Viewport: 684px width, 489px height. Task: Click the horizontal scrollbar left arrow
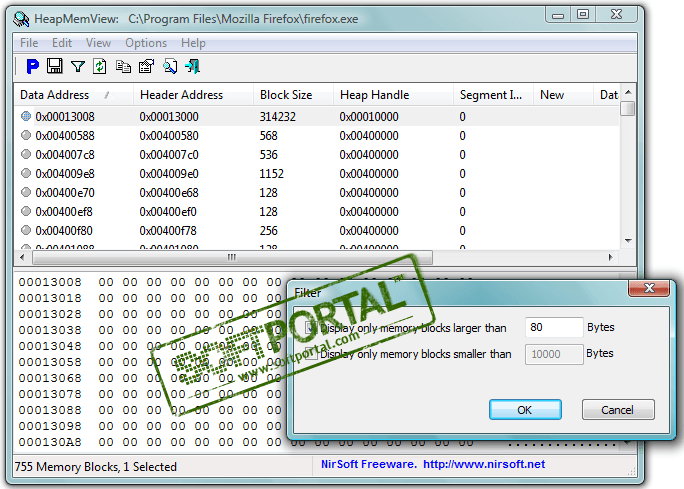coord(22,257)
